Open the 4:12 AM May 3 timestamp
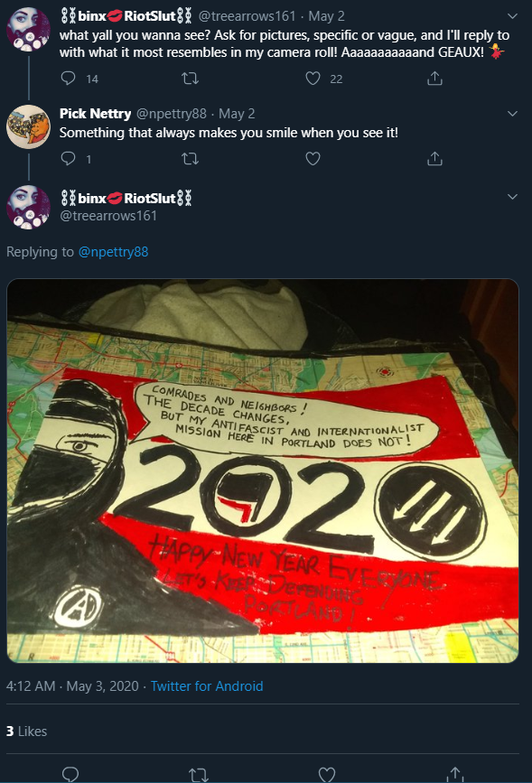Viewport: 532px width, 783px height. point(72,686)
